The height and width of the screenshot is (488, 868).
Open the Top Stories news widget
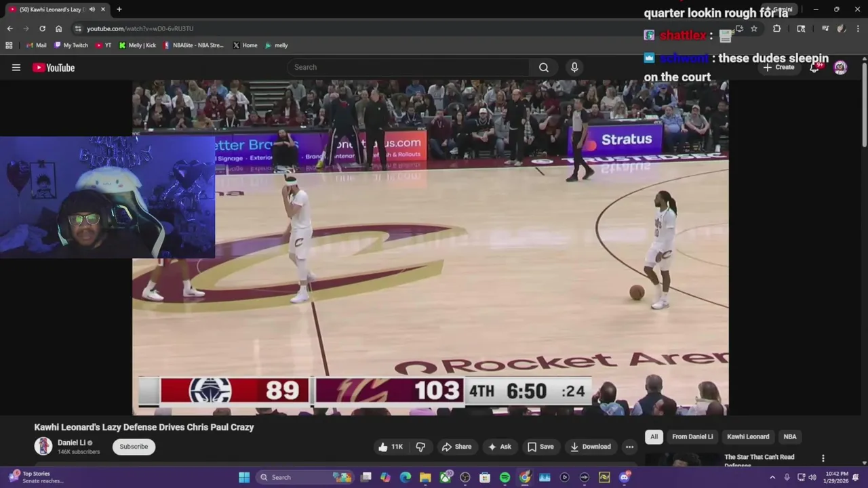36,477
